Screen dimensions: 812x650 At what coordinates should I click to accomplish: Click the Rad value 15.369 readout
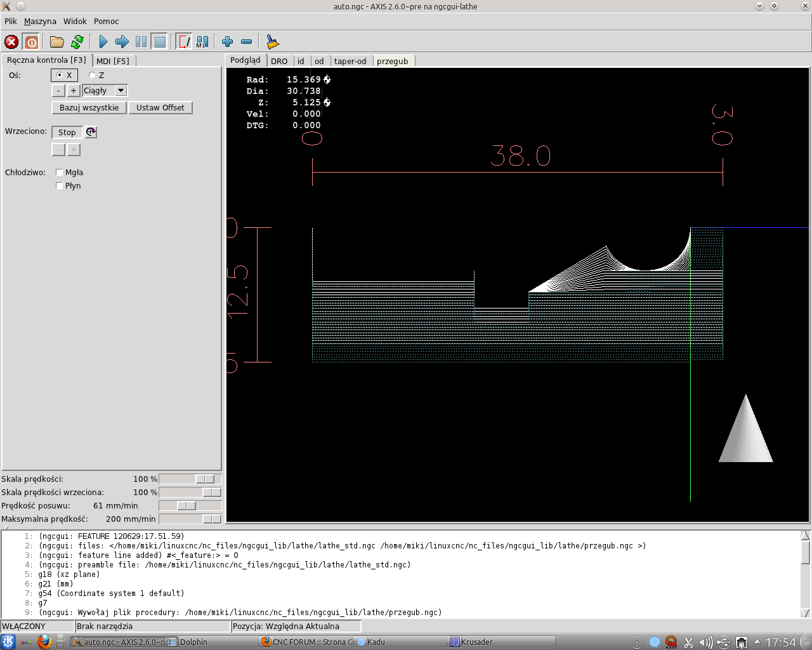(304, 79)
